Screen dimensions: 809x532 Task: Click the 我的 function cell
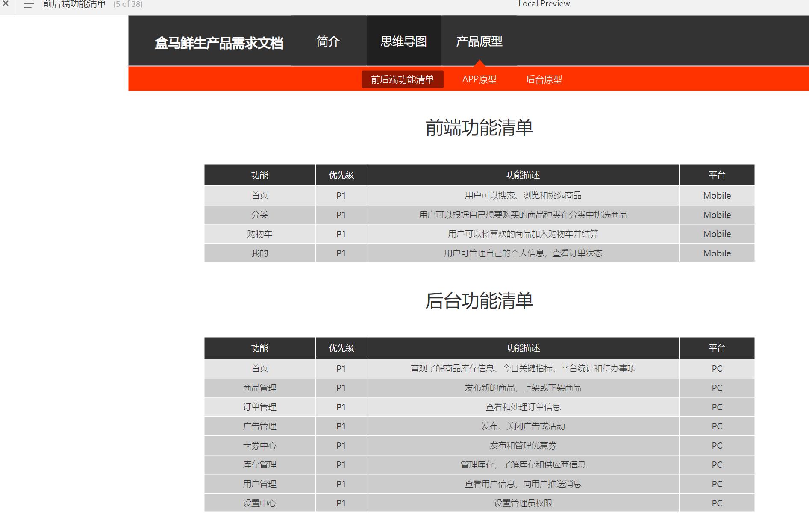click(260, 253)
